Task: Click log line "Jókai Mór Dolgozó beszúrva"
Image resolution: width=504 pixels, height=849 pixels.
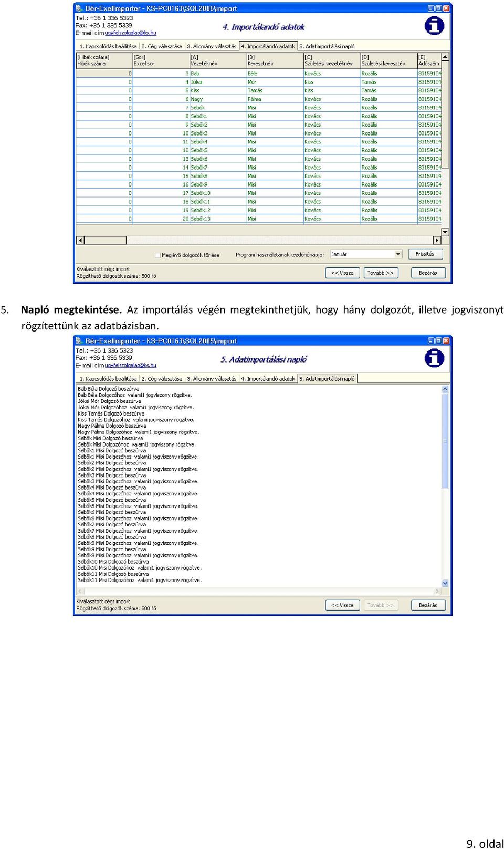Action: [110, 401]
